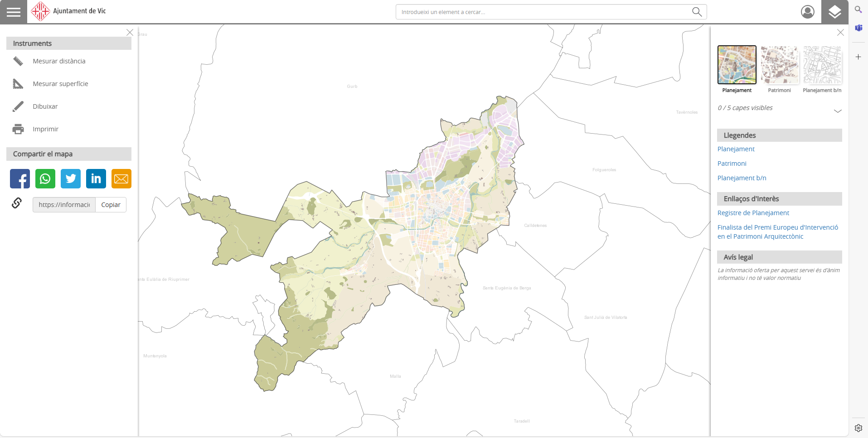Image resolution: width=868 pixels, height=438 pixels.
Task: Select Mesurar superfície tool
Action: pos(60,84)
